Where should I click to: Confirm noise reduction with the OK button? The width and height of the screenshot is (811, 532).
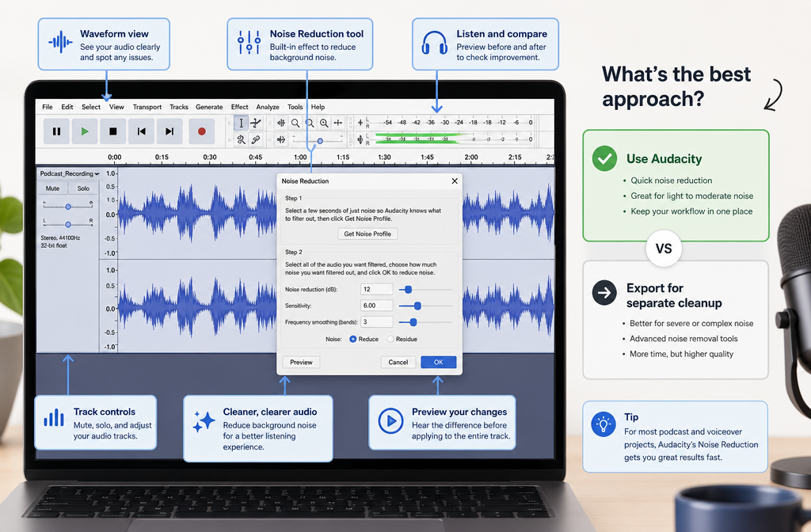click(439, 362)
